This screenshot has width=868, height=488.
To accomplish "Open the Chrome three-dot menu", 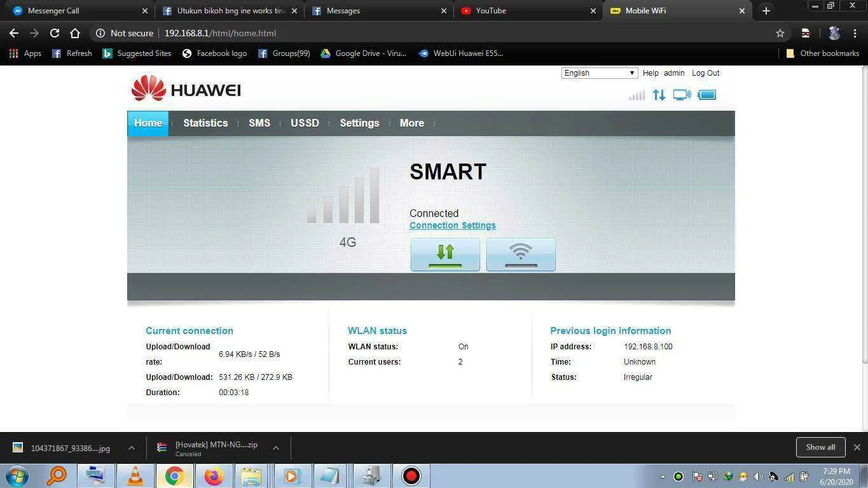I will 855,33.
